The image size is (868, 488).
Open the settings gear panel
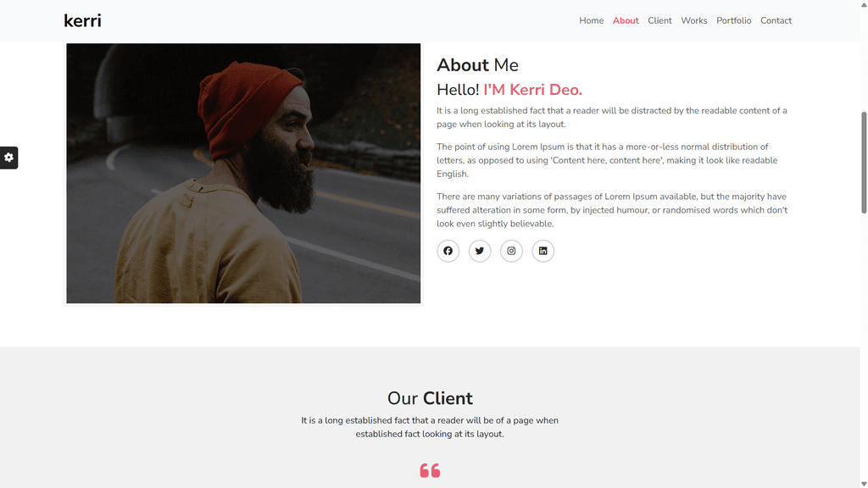8,158
